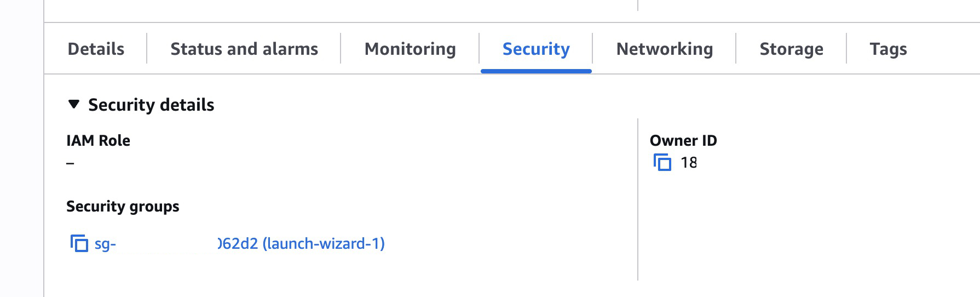The width and height of the screenshot is (980, 297).
Task: Collapse the Security details section
Action: pos(74,104)
